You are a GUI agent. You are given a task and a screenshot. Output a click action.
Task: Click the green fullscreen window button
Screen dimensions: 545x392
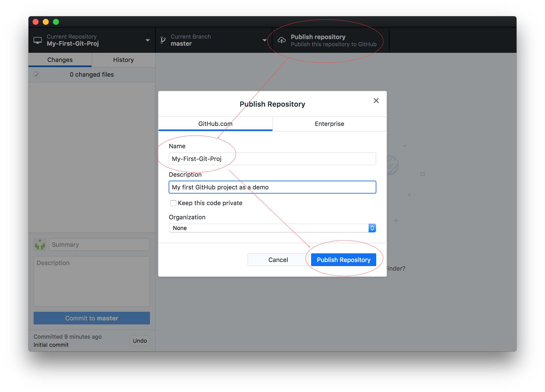click(56, 22)
